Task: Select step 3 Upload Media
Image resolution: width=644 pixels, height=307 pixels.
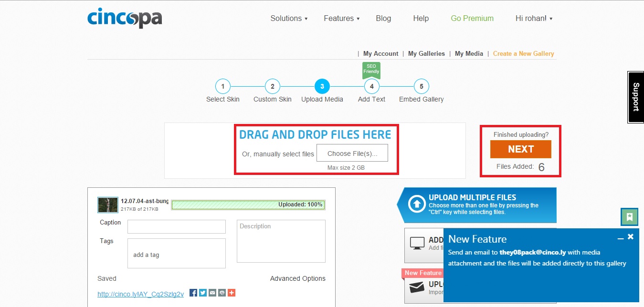Action: [x=322, y=86]
